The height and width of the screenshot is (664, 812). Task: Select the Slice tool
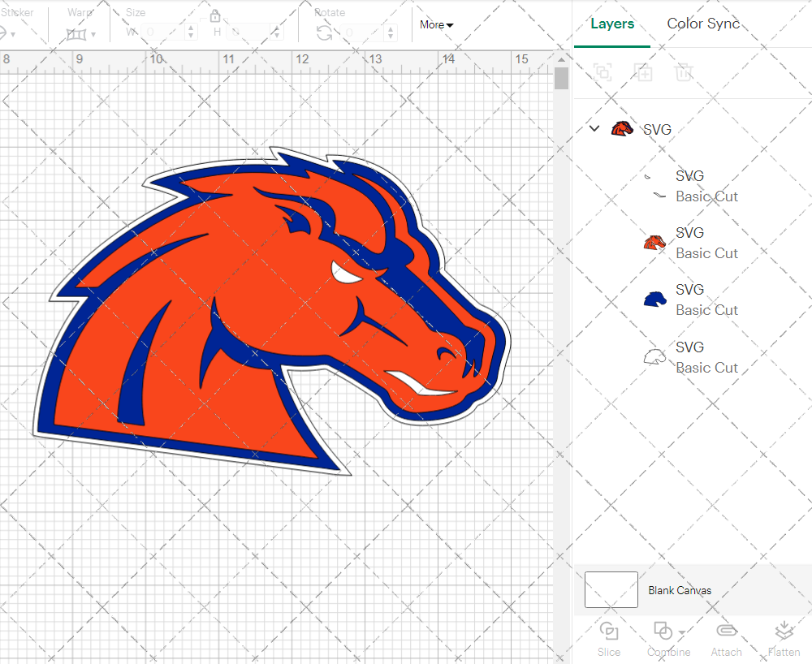[x=609, y=637]
